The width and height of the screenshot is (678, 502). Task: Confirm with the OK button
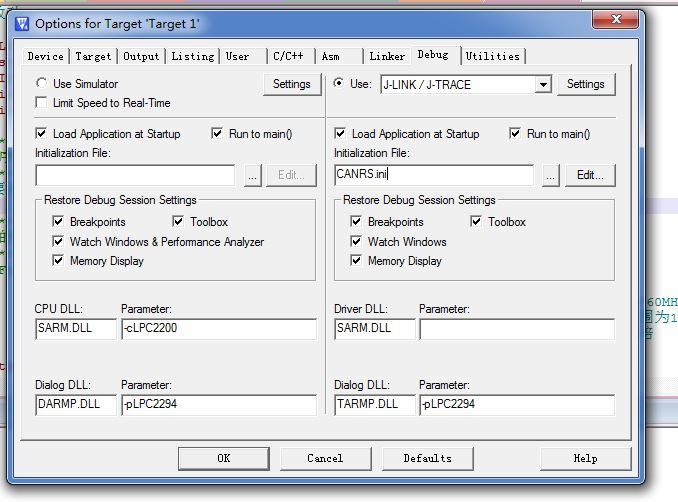coord(224,458)
